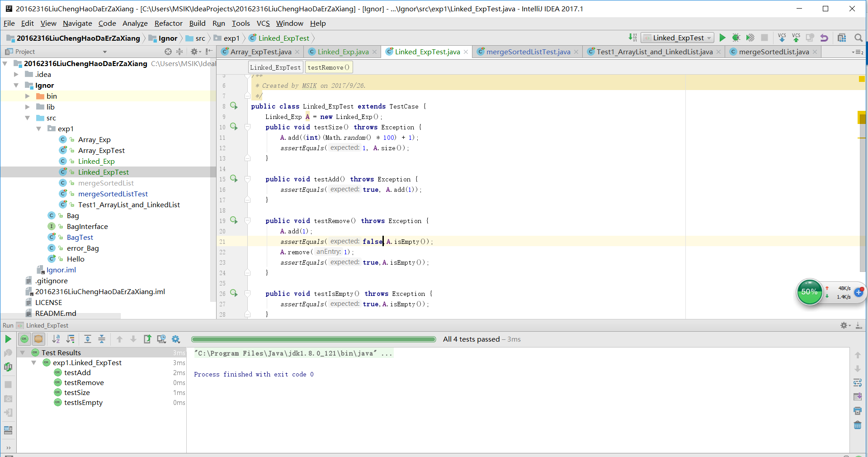The height and width of the screenshot is (457, 868).
Task: Open test history import icon
Action: click(x=161, y=339)
